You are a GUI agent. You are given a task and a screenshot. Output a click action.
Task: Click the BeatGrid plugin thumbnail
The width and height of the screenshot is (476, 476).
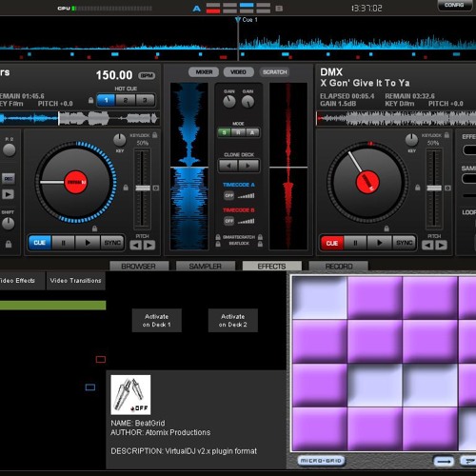point(130,395)
